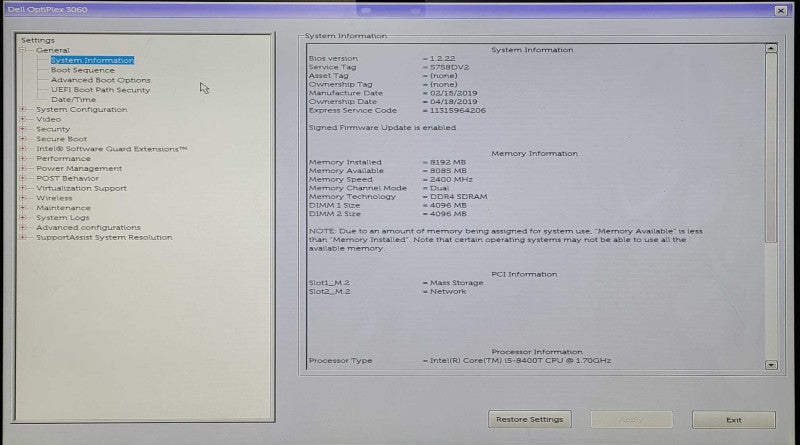
Task: Click the System Information scrollbar thumb
Action: (771, 148)
